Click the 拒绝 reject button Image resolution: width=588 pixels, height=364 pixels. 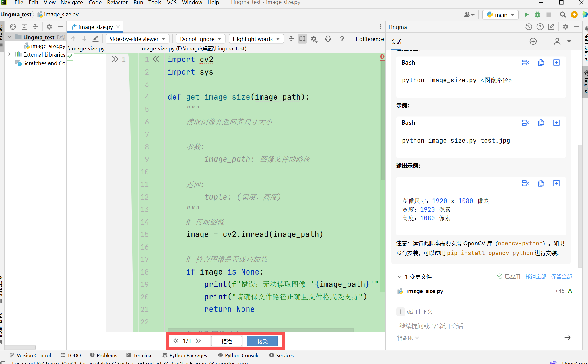pyautogui.click(x=227, y=341)
